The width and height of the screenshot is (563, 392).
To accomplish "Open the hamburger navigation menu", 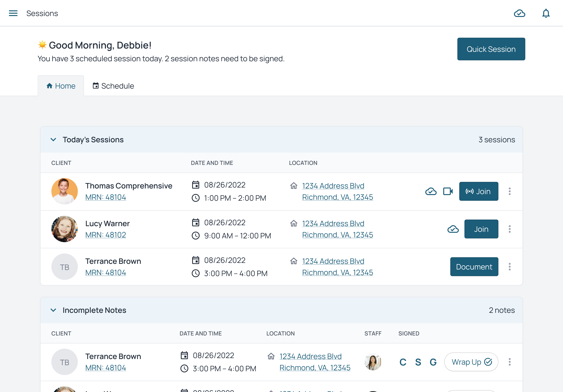I will click(x=13, y=13).
